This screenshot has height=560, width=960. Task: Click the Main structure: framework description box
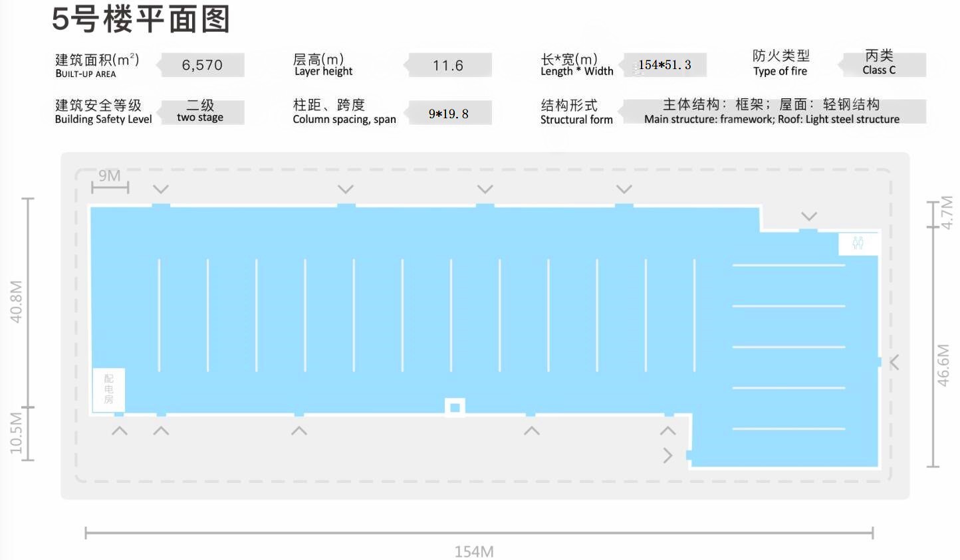(771, 112)
